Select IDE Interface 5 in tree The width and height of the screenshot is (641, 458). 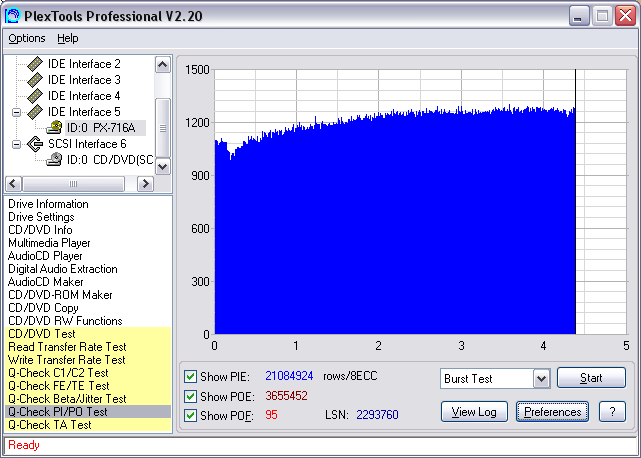click(x=84, y=112)
